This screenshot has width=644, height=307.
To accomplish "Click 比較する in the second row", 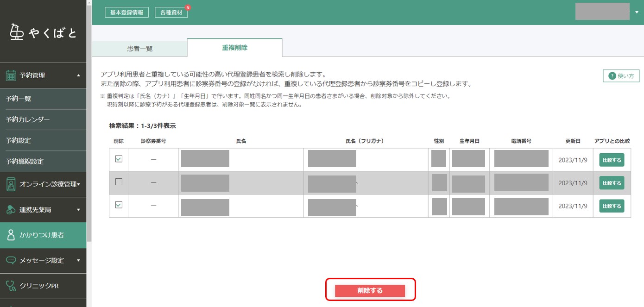I will [612, 183].
